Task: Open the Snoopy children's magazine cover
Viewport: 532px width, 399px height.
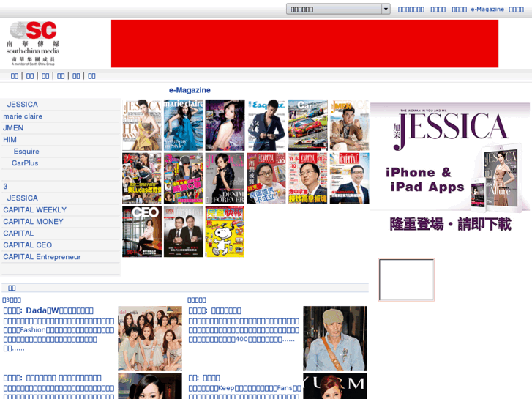Action: 225,231
